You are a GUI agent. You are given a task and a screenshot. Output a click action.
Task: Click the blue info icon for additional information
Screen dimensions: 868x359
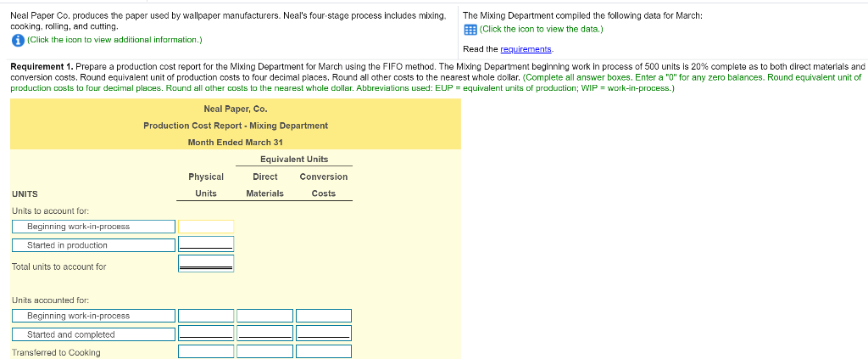[x=18, y=40]
